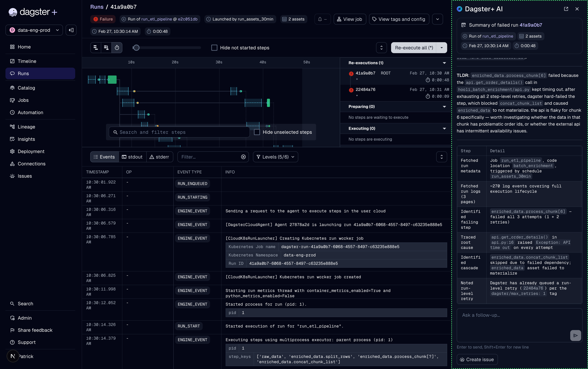Open the Levels (5/6) dropdown
The height and width of the screenshot is (369, 588).
click(x=275, y=157)
